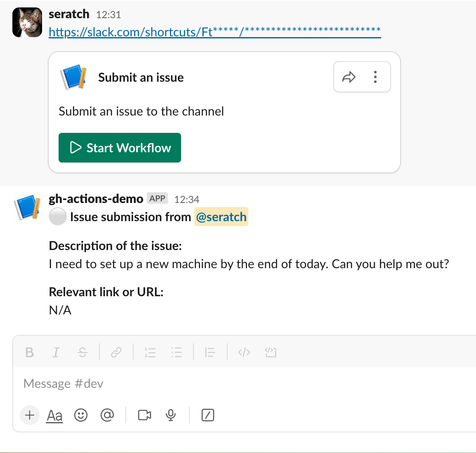Open more actions on workflow card
Viewport: 476px width, 453px height.
375,77
